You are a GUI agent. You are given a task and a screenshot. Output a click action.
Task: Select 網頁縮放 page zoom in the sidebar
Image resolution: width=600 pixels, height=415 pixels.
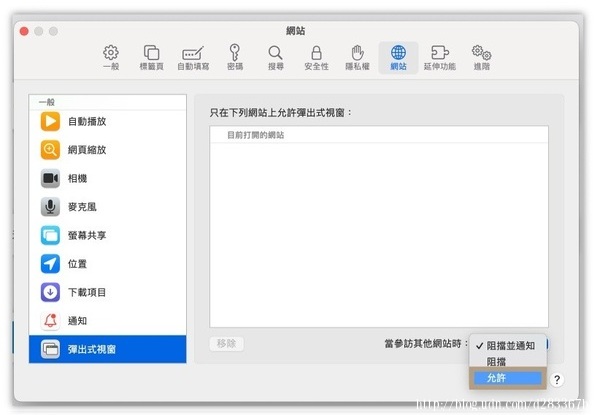point(108,150)
